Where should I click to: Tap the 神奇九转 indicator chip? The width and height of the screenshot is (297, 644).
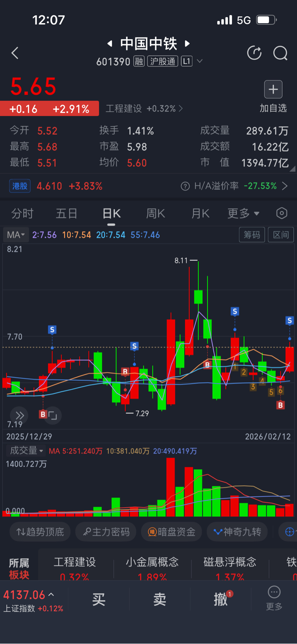pyautogui.click(x=237, y=532)
